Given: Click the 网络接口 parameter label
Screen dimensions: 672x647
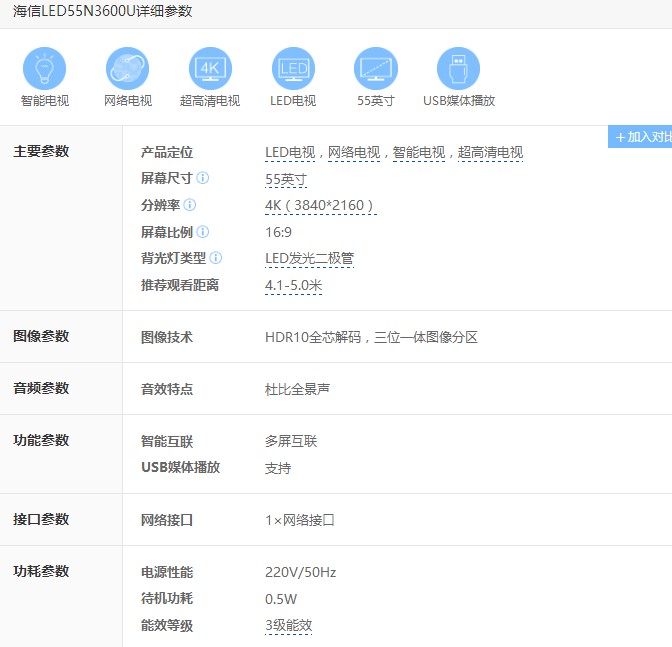Looking at the screenshot, I should [167, 520].
